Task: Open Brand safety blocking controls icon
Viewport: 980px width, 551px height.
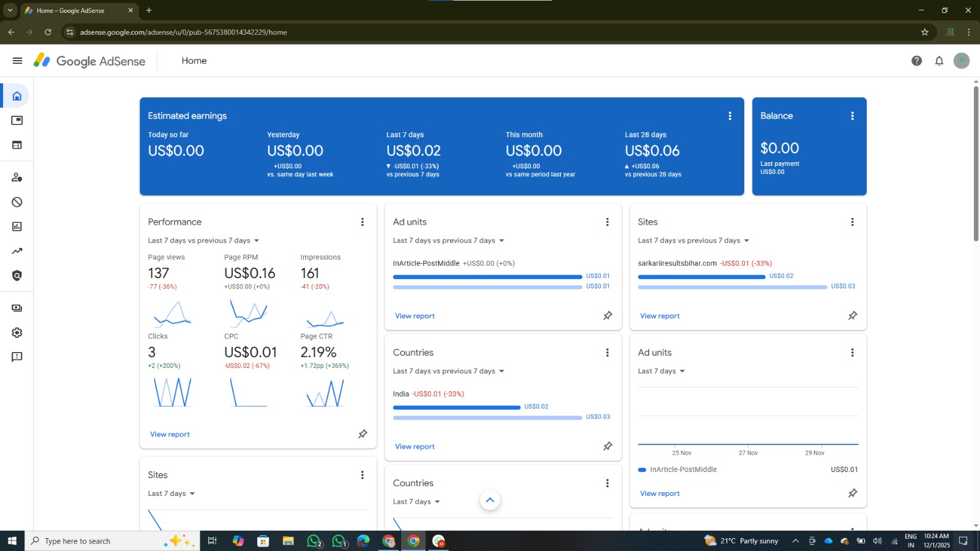Action: pos(17,202)
